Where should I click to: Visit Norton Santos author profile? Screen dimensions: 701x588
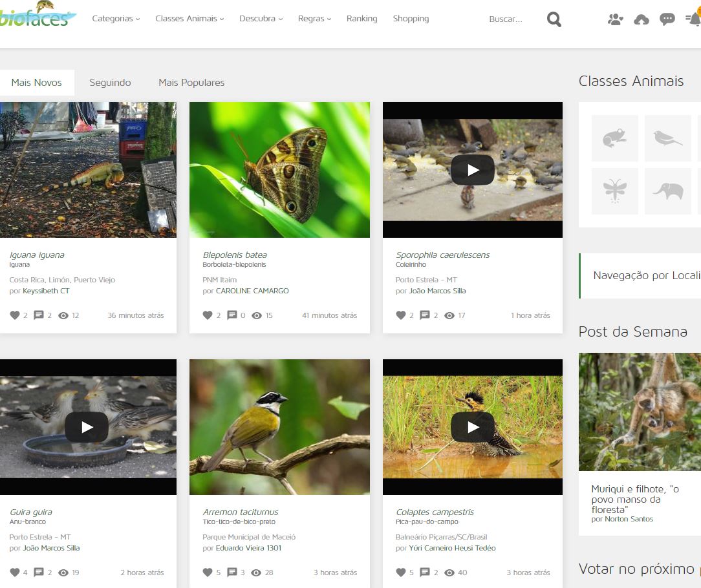coord(629,519)
